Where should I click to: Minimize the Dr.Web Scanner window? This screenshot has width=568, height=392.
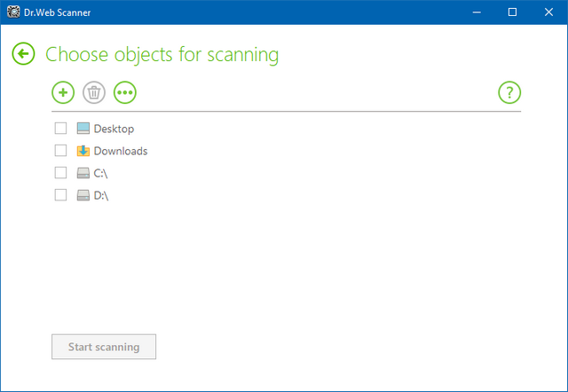click(471, 12)
